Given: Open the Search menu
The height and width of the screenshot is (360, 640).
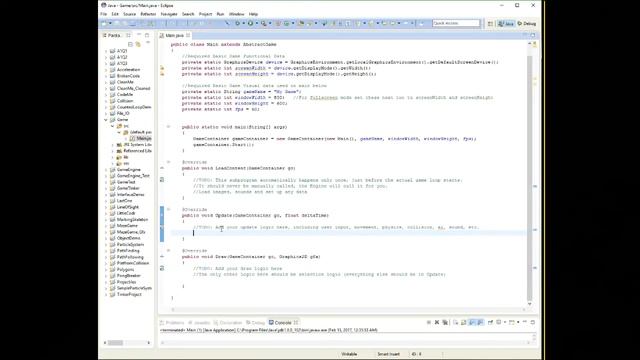Looking at the screenshot, I should (x=188, y=14).
